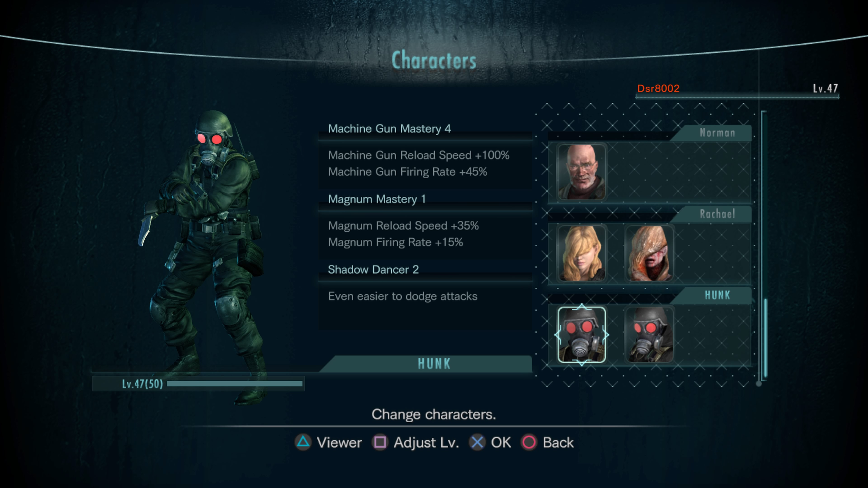Viewport: 868px width, 488px height.
Task: Expand Rachael character section
Action: [x=715, y=213]
